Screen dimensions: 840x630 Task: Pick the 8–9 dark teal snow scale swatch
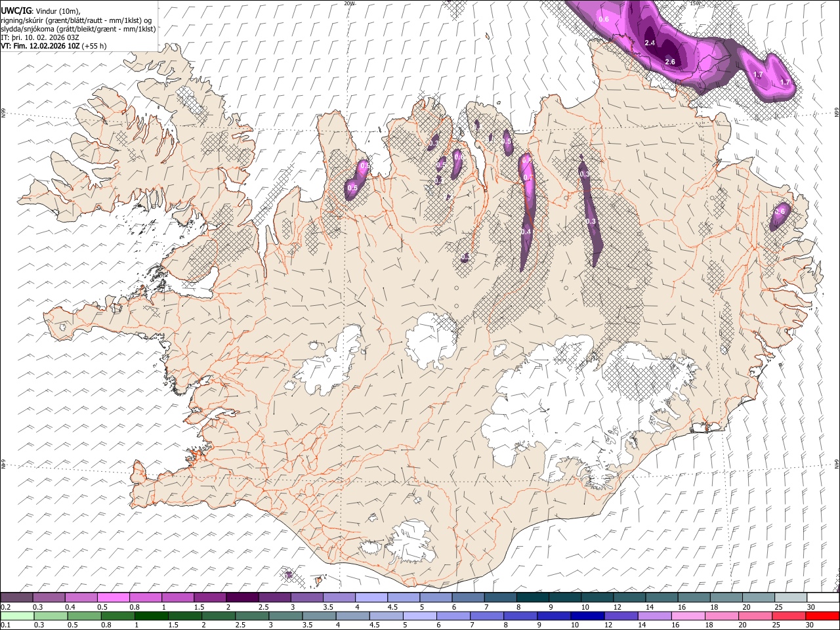533,597
